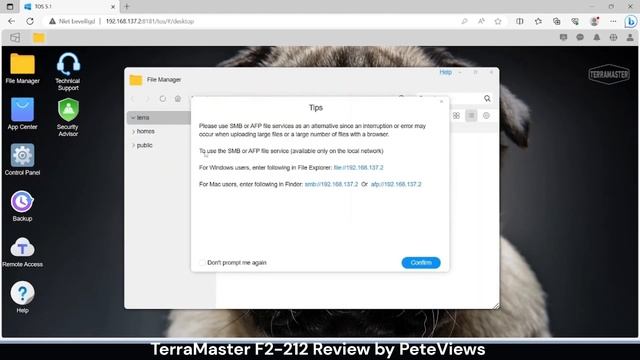Go to File Manager home icon
The height and width of the screenshot is (360, 640).
178,99
